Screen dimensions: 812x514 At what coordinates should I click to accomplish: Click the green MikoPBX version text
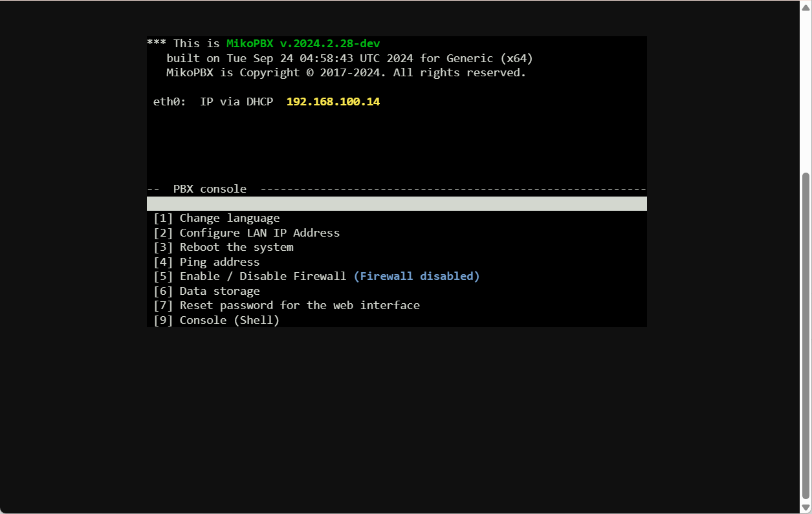coord(303,44)
